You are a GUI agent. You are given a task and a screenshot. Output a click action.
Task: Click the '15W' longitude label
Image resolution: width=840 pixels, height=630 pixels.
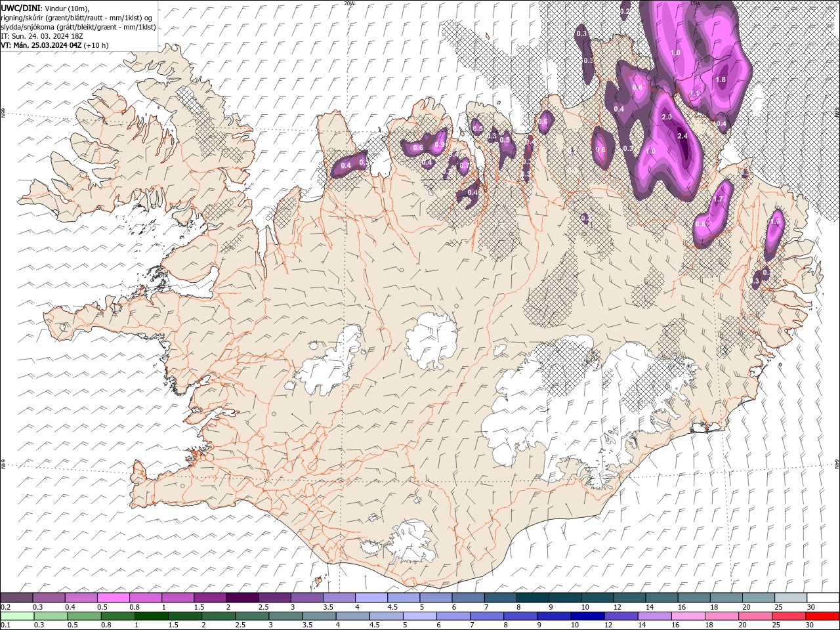click(695, 3)
